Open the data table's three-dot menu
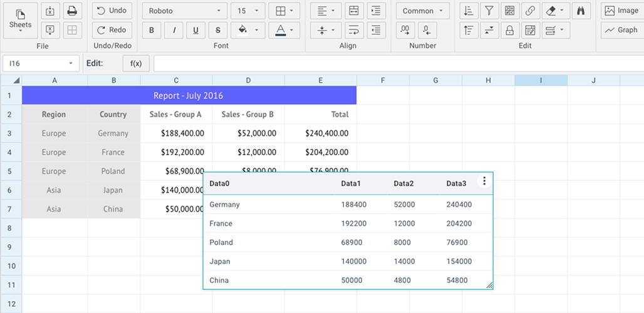 [484, 181]
